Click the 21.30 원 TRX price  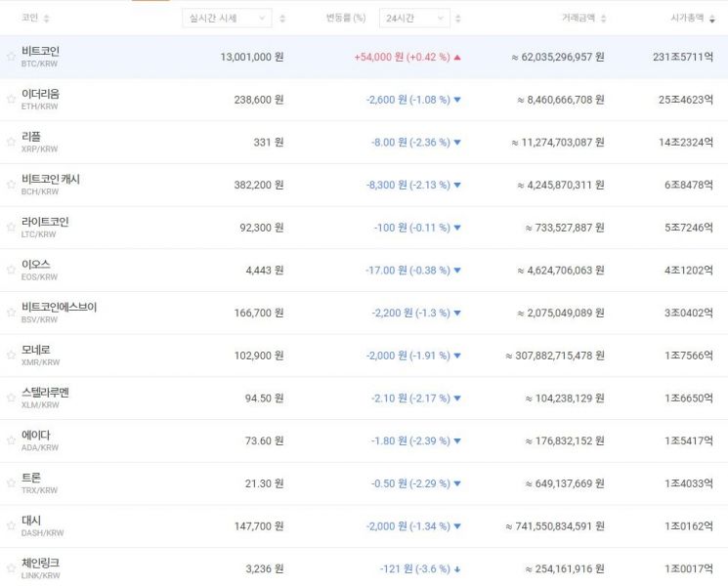pyautogui.click(x=264, y=483)
